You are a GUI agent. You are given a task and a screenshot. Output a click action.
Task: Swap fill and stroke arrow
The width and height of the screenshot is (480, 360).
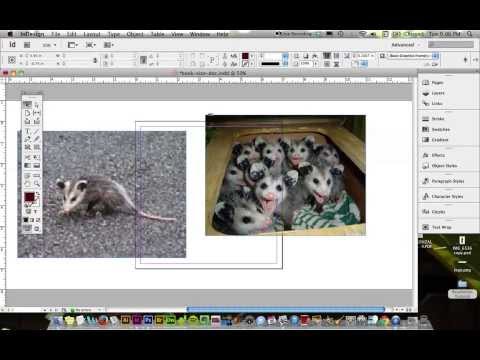pyautogui.click(x=38, y=193)
